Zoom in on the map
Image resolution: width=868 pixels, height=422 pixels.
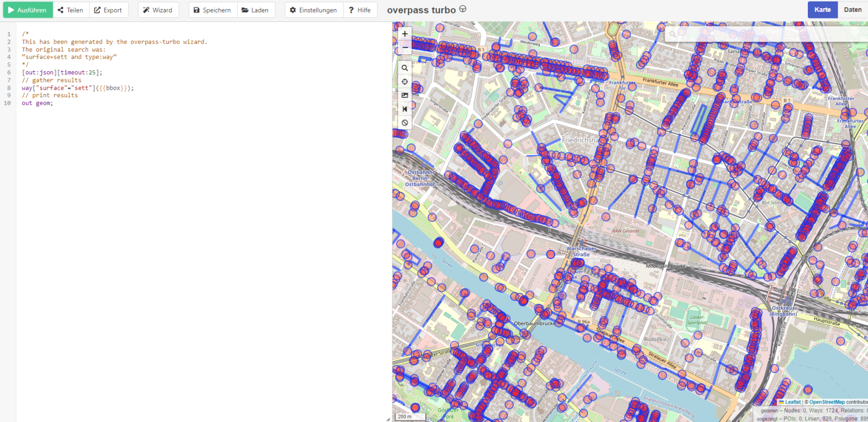405,34
